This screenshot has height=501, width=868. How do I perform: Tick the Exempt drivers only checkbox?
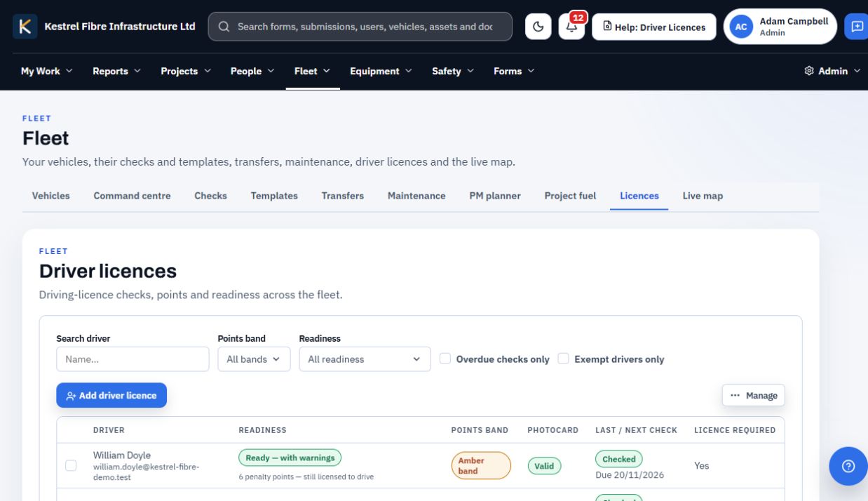click(563, 359)
